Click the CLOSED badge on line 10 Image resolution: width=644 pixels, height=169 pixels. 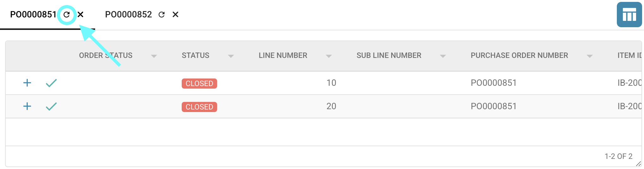click(199, 84)
